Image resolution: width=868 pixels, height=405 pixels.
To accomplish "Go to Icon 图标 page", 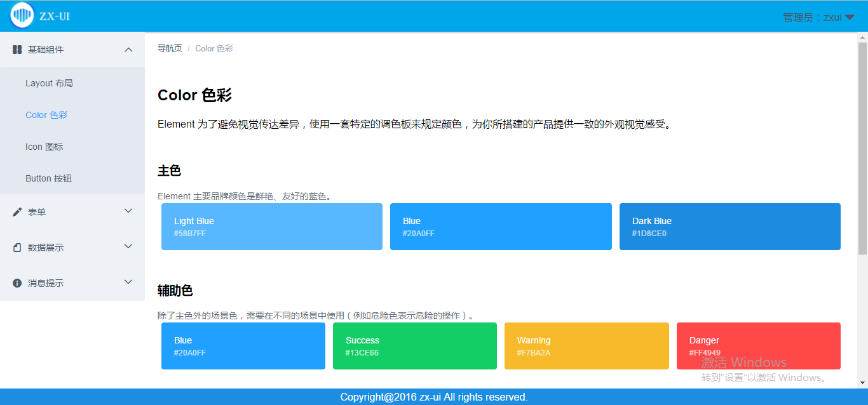I will tap(44, 147).
